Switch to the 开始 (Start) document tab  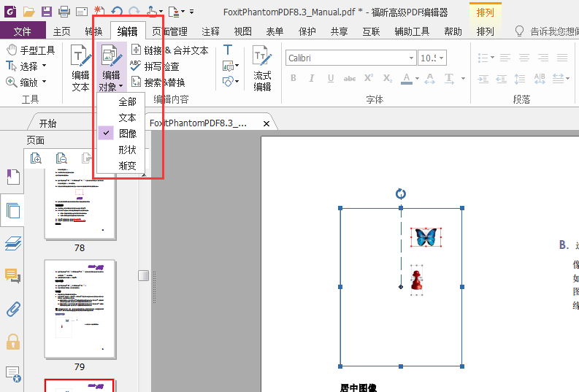click(48, 123)
